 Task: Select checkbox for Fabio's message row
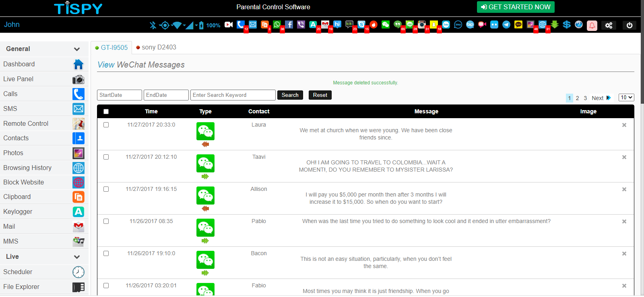(x=106, y=286)
